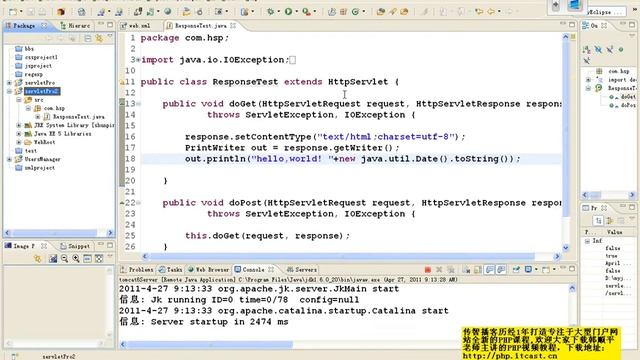Expand the UsersManager project node
Image resolution: width=640 pixels, height=360 pixels.
pyautogui.click(x=9, y=159)
